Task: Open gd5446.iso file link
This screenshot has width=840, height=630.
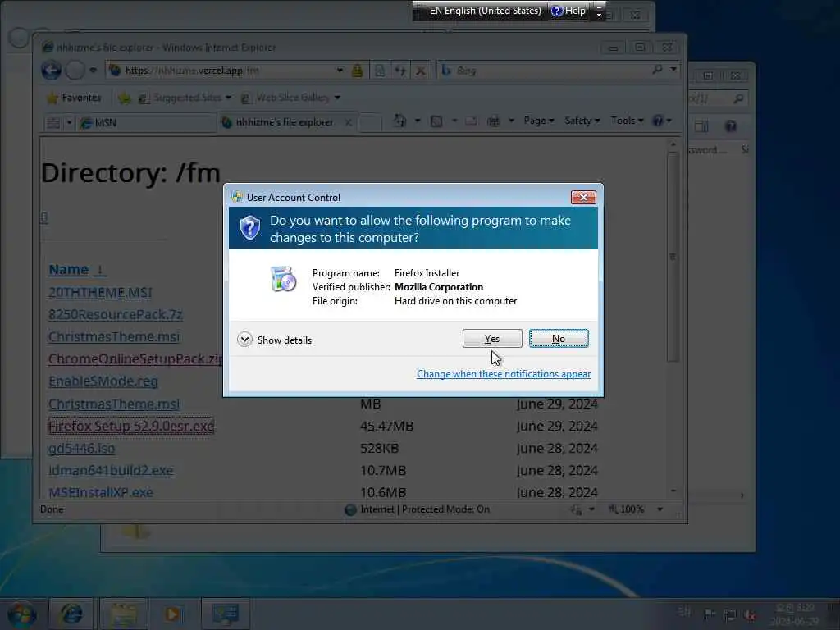Action: click(81, 448)
